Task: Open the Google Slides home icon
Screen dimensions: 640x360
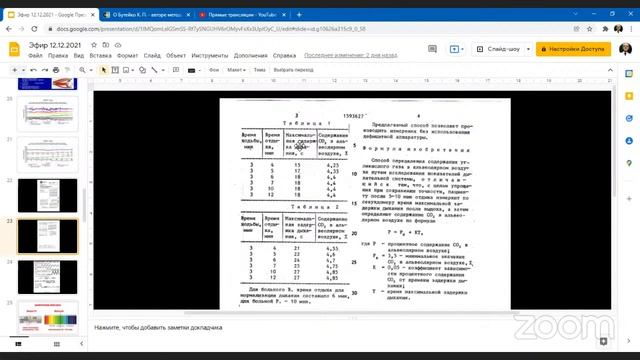Action: coord(14,49)
